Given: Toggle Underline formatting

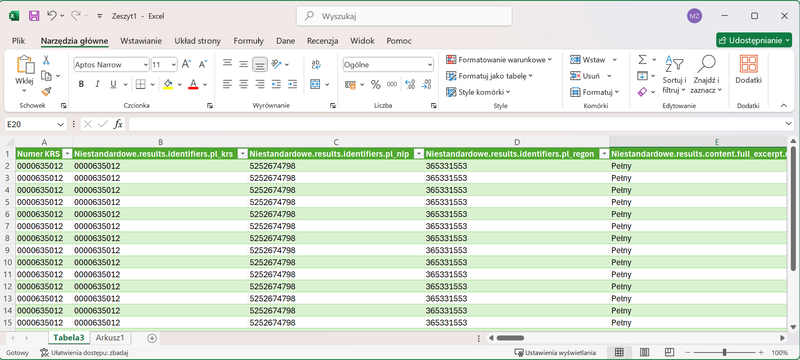Looking at the screenshot, I should coord(113,84).
